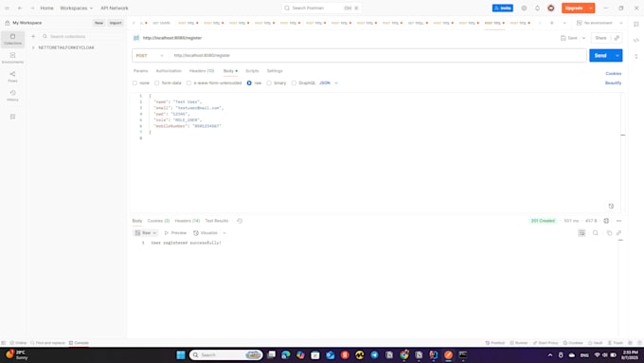Click the Search Postman field

click(x=322, y=9)
